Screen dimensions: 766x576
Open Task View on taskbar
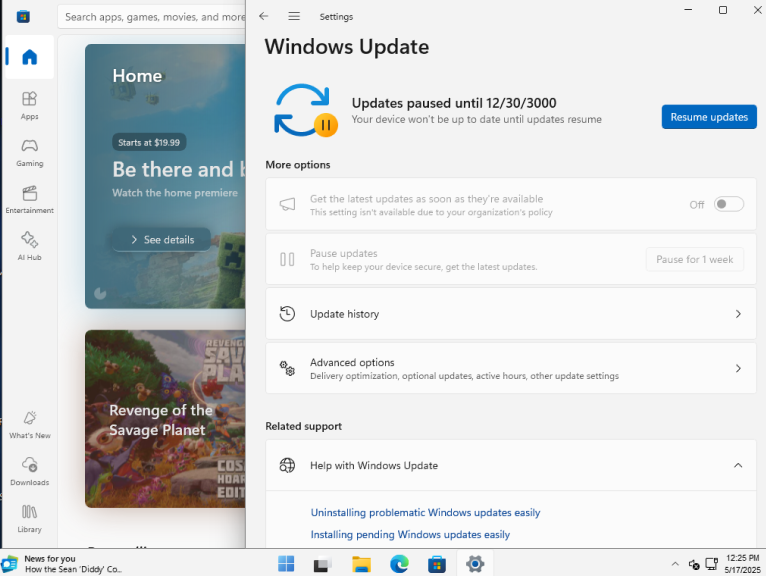pos(322,564)
